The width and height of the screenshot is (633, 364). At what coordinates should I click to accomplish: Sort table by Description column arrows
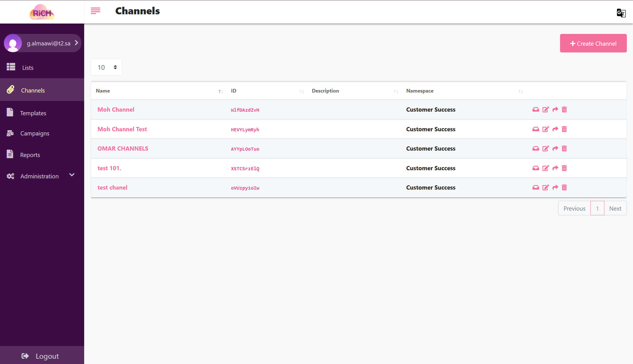tap(396, 91)
